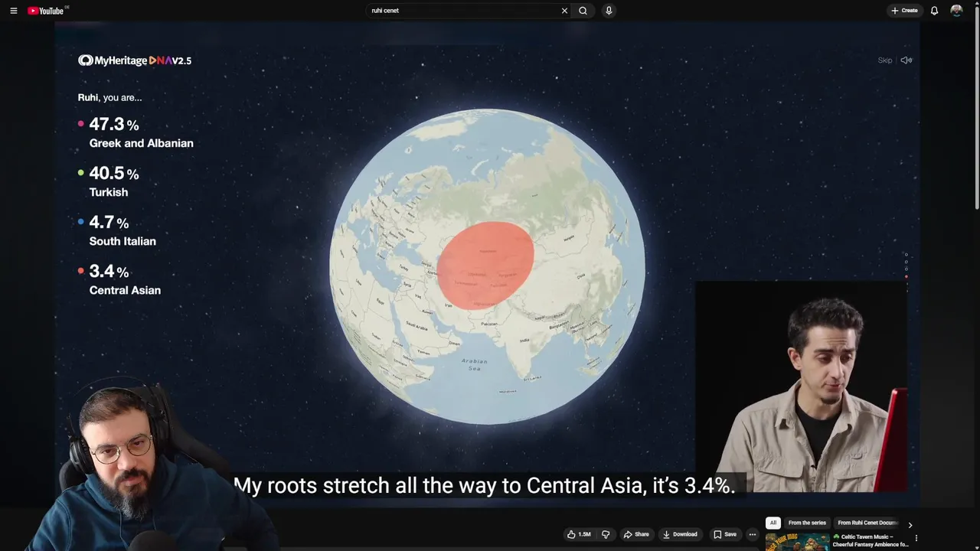Select the 'From Ruhi Cenet Docume...' chip
This screenshot has height=551, width=980.
[x=867, y=523]
